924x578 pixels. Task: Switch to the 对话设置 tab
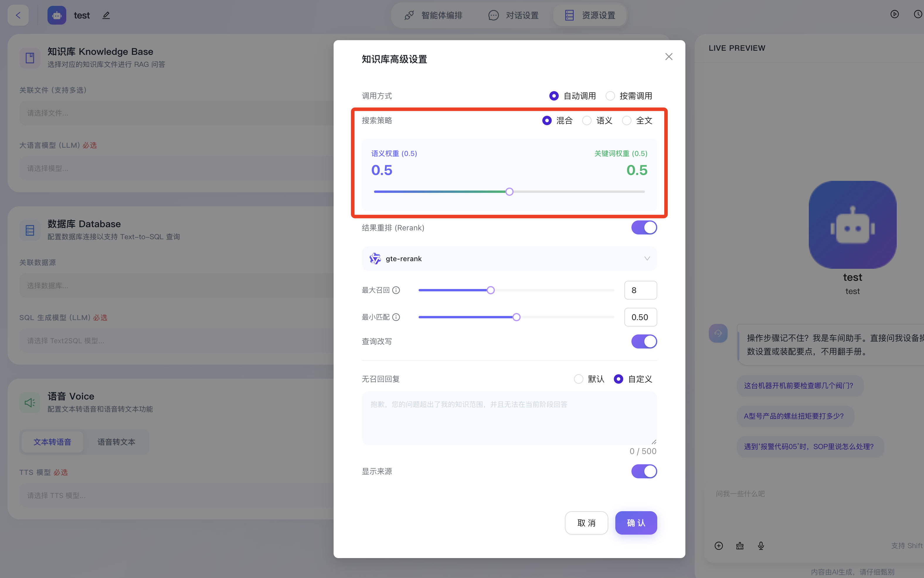[513, 15]
